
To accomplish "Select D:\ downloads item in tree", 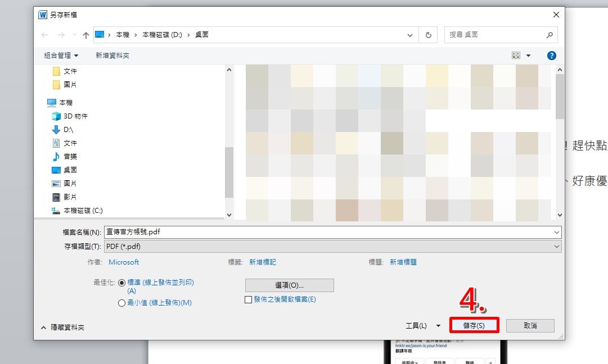I will click(x=63, y=129).
